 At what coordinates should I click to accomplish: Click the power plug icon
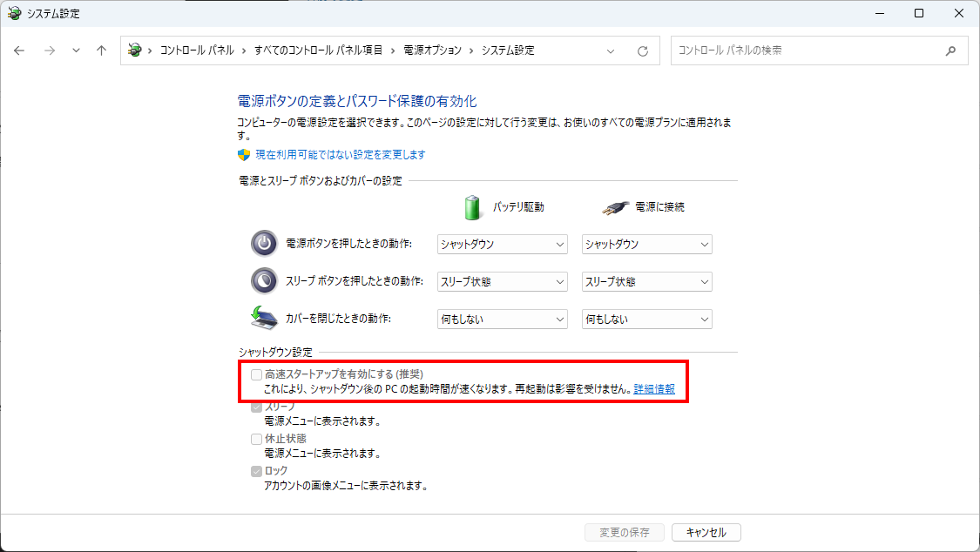pyautogui.click(x=615, y=207)
